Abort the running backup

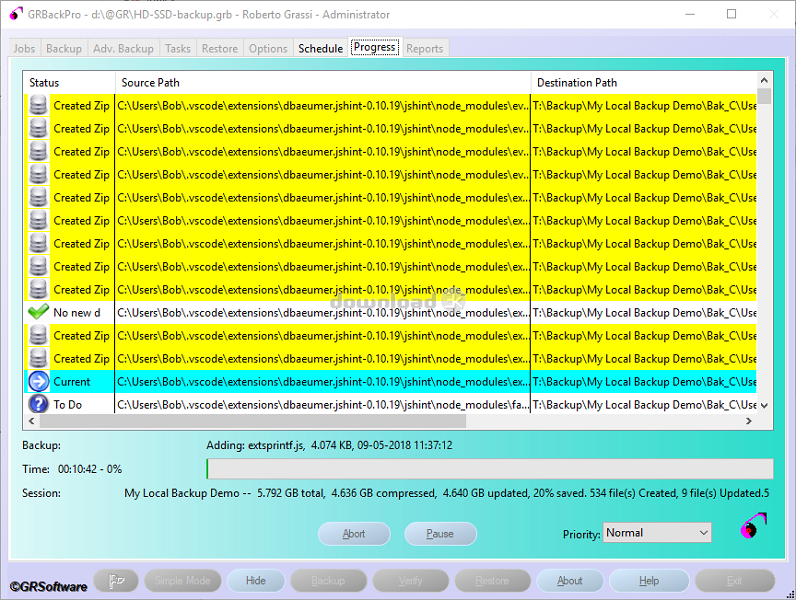coord(354,534)
